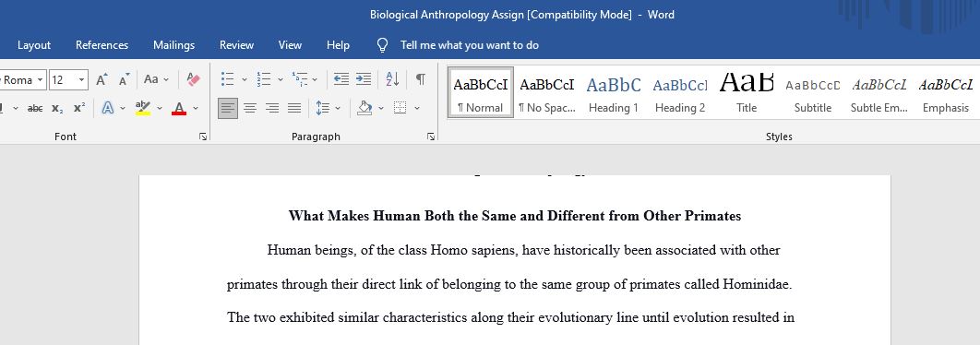
Task: Apply the Heading 2 style
Action: click(680, 92)
